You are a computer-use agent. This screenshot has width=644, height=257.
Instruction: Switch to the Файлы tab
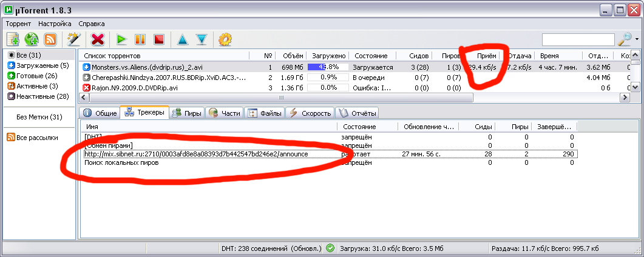[265, 113]
